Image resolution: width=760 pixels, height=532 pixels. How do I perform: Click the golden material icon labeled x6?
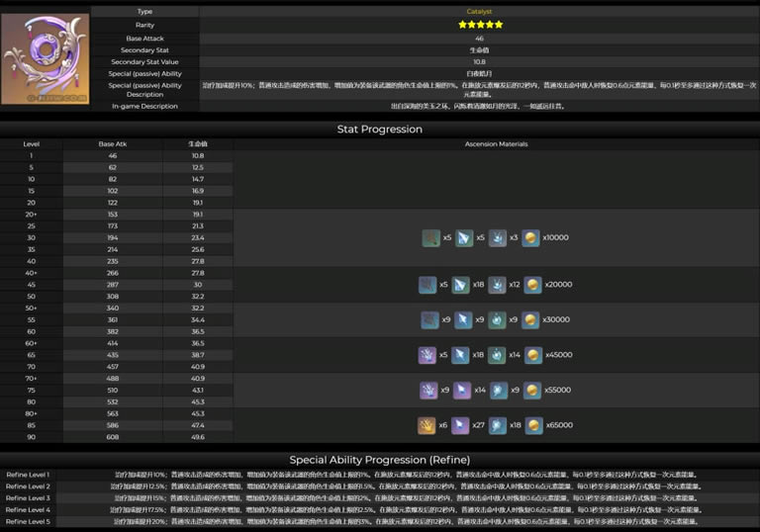point(427,425)
